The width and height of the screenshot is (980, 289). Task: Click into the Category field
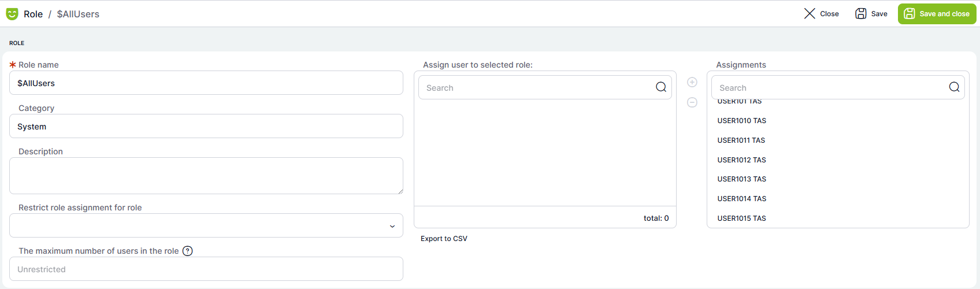206,127
